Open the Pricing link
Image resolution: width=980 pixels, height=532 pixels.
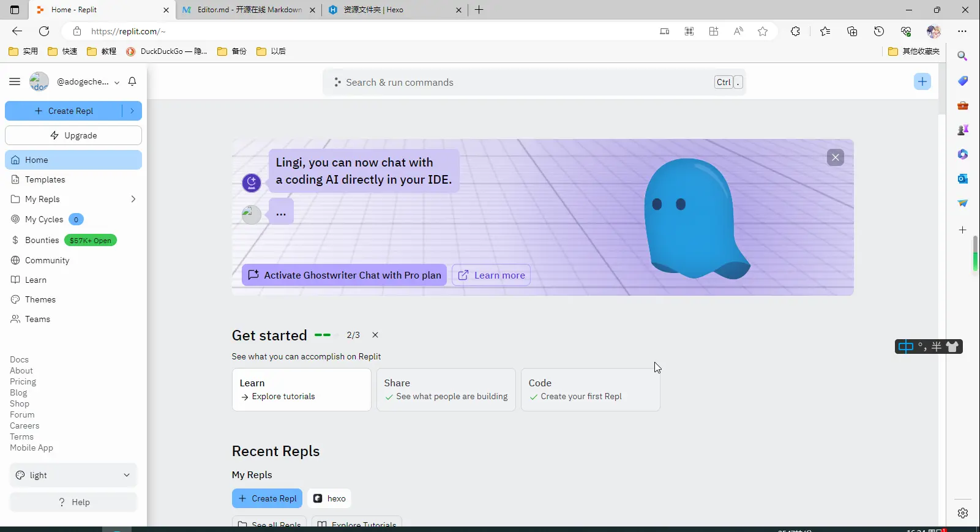(23, 381)
